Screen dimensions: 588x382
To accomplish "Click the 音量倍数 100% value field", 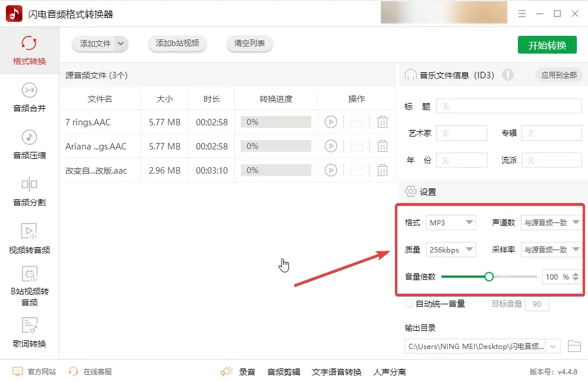I will click(x=556, y=277).
